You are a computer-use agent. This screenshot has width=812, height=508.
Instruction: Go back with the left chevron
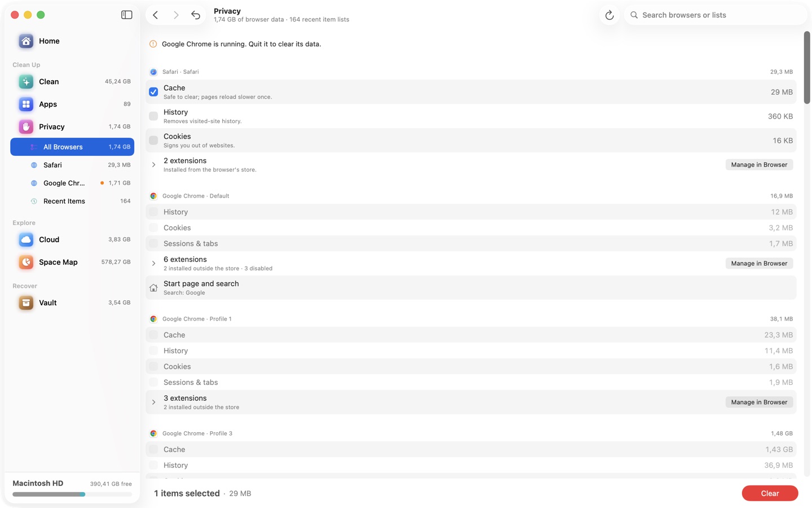coord(156,15)
